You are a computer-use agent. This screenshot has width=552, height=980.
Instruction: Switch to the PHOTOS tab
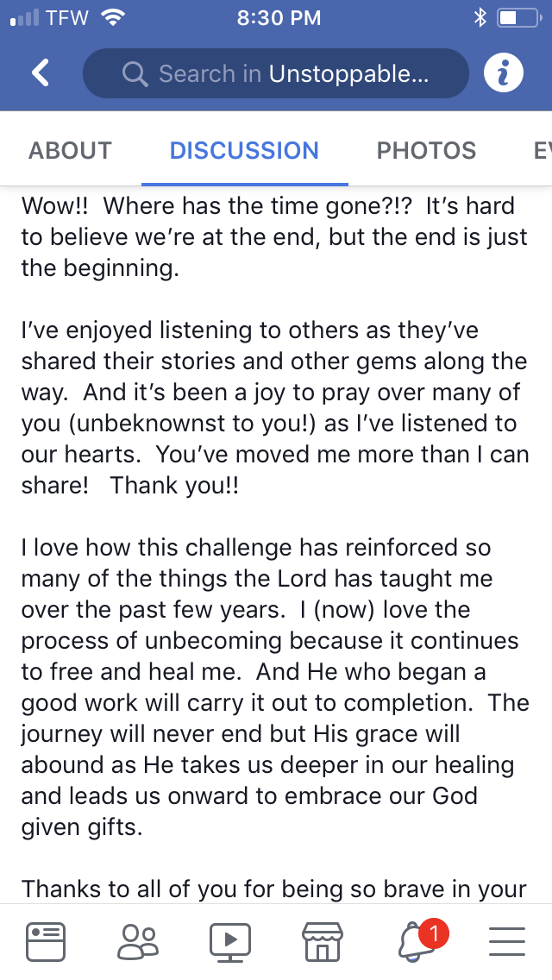(426, 150)
